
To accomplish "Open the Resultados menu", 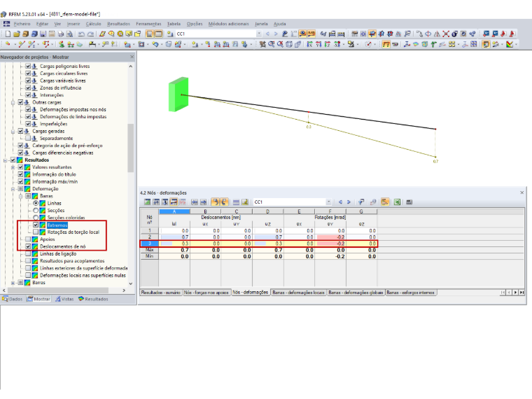I will point(119,24).
